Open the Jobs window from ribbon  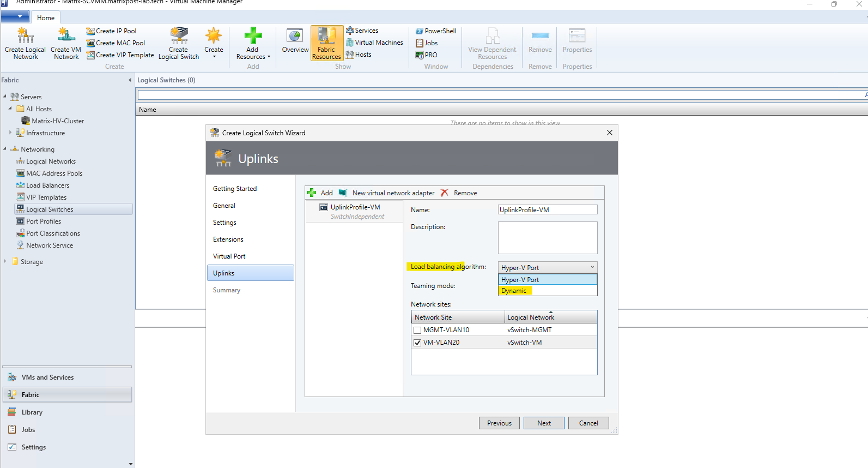427,43
